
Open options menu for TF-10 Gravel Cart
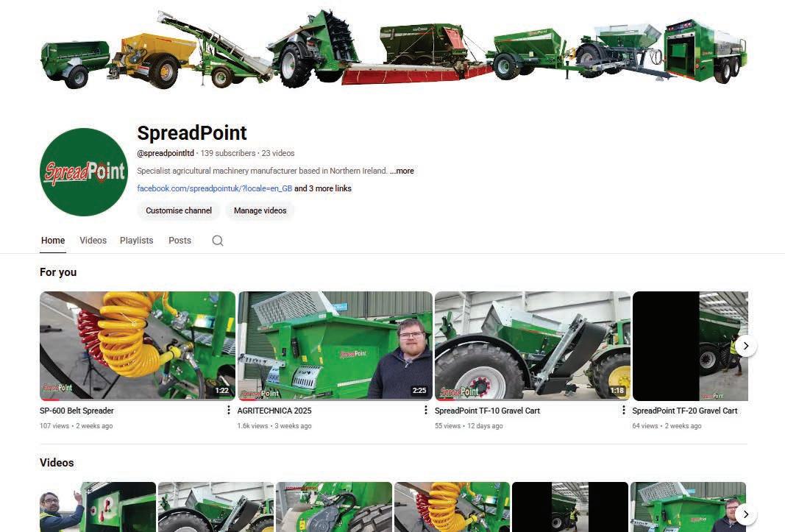pyautogui.click(x=623, y=411)
